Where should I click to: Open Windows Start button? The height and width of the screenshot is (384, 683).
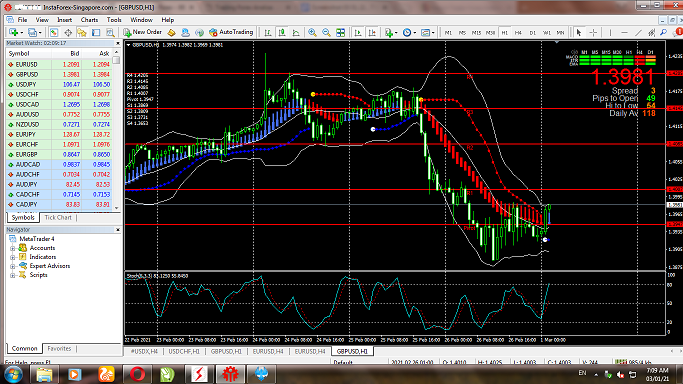pos(13,374)
